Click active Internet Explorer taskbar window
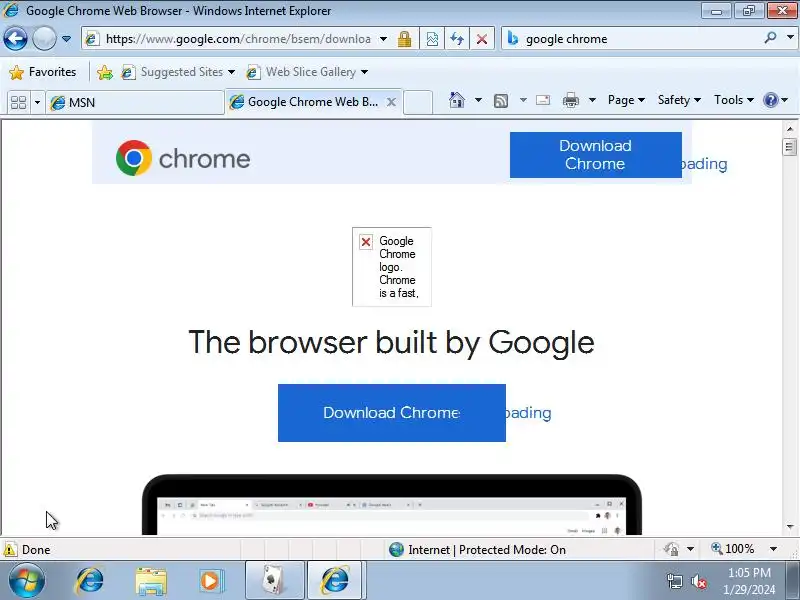Viewport: 800px width, 600px height. pyautogui.click(x=335, y=581)
